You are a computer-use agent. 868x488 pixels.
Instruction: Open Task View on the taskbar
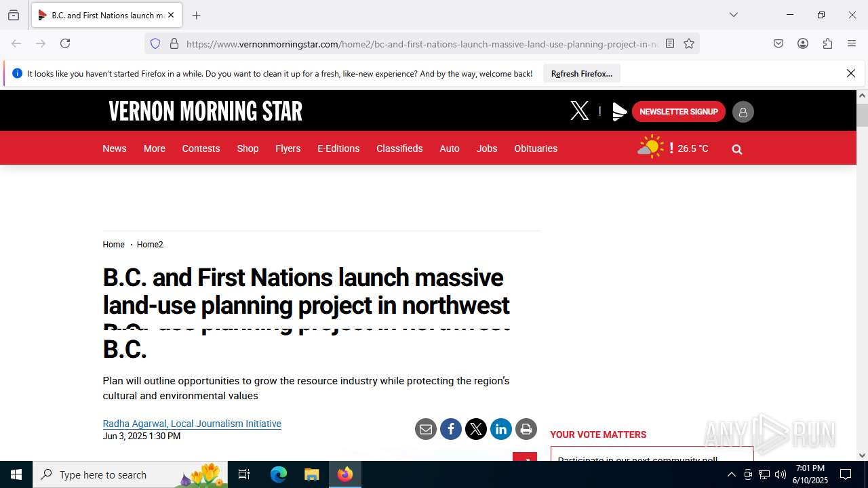(244, 474)
